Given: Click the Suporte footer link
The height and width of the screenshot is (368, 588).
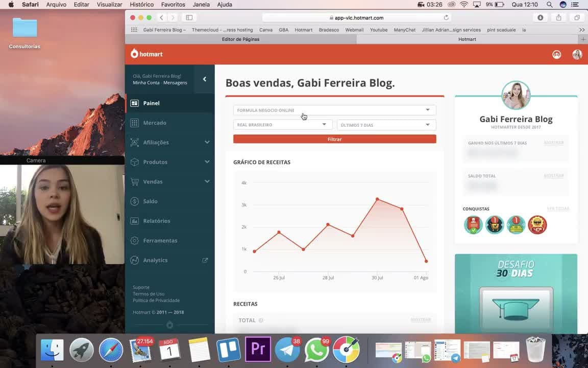Looking at the screenshot, I should tap(141, 287).
